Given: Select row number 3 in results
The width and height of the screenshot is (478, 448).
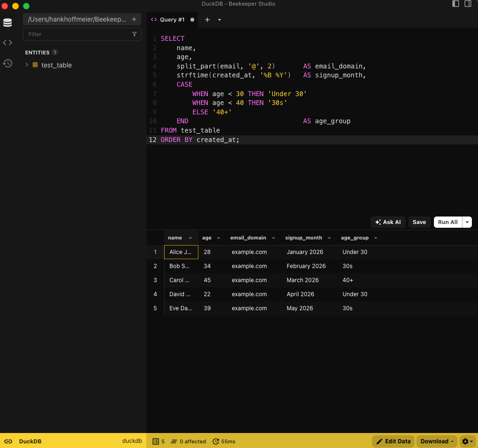Looking at the screenshot, I should (155, 280).
